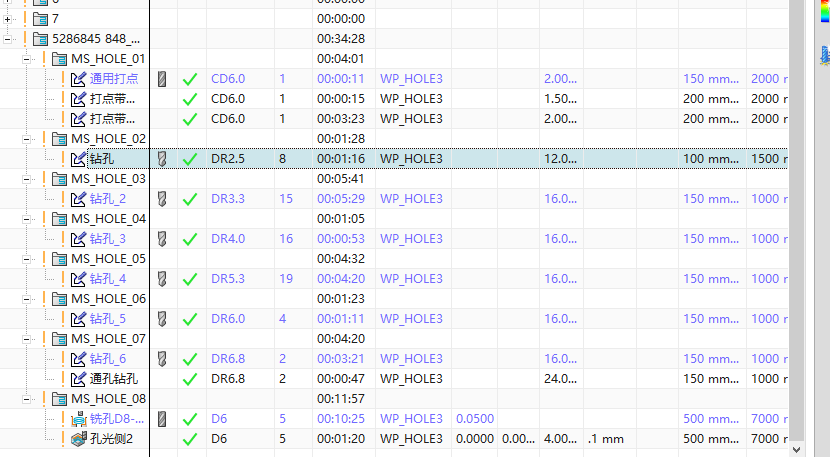830x457 pixels.
Task: Collapse the 5286845 848 program group
Action: tap(7, 39)
